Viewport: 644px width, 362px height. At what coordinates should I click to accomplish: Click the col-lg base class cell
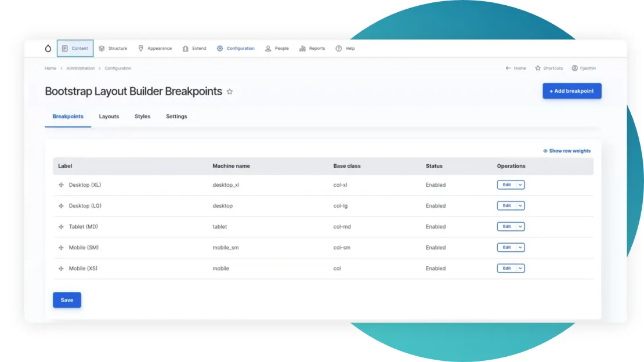point(341,206)
